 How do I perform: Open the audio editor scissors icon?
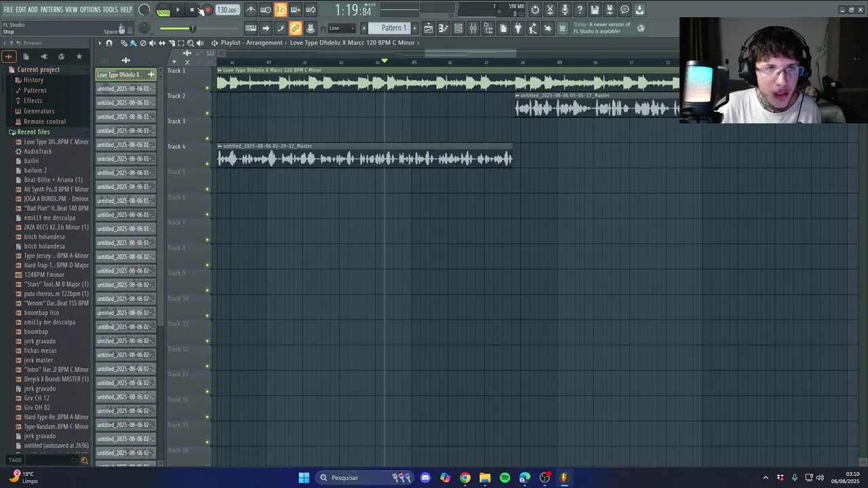[550, 9]
